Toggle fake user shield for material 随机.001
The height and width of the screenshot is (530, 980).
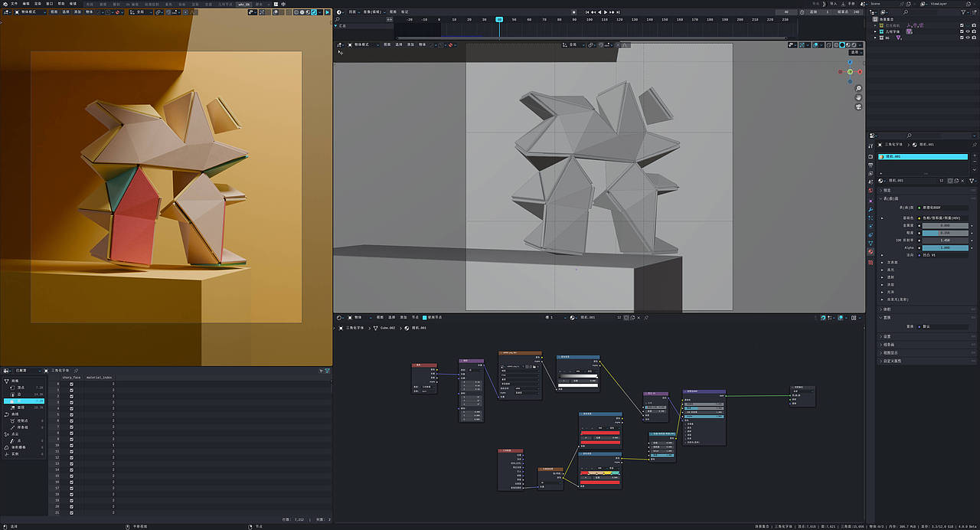[x=950, y=181]
